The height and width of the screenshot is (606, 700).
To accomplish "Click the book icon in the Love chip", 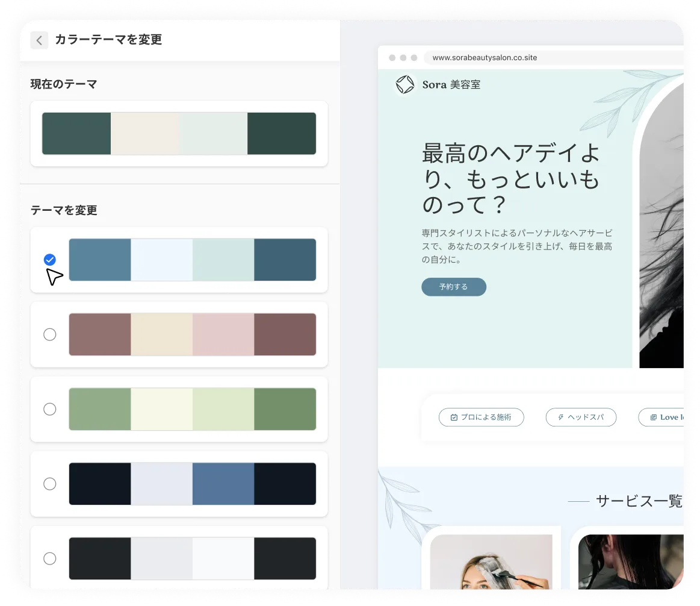I will pyautogui.click(x=654, y=417).
